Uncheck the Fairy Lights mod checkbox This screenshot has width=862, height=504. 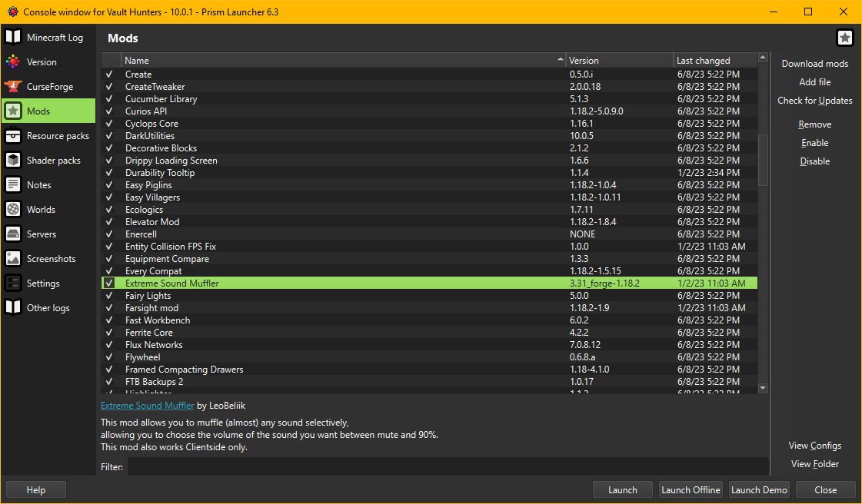click(108, 295)
